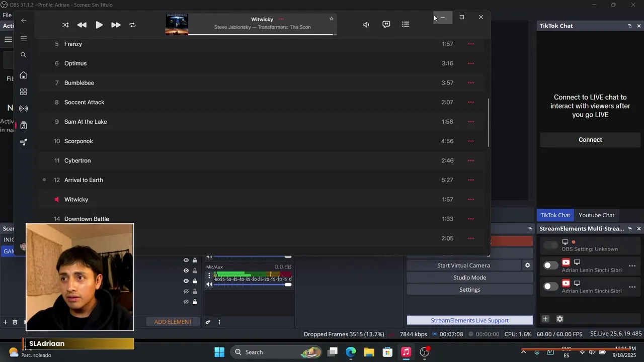Open more options for Optimus track
Viewport: 644px width, 362px height.
click(471, 63)
